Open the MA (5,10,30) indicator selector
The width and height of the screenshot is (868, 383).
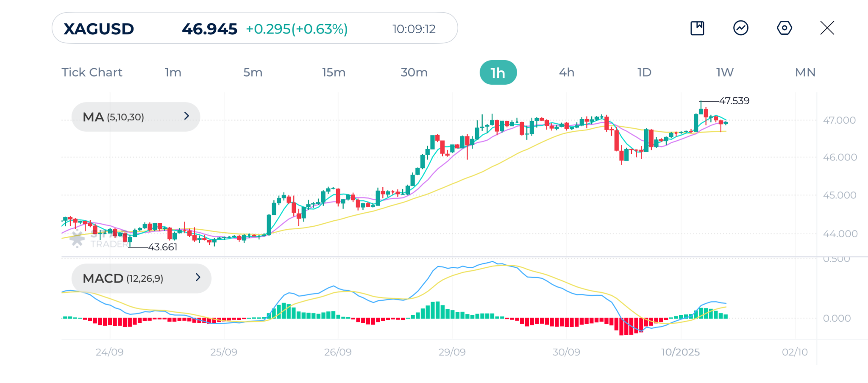114,117
